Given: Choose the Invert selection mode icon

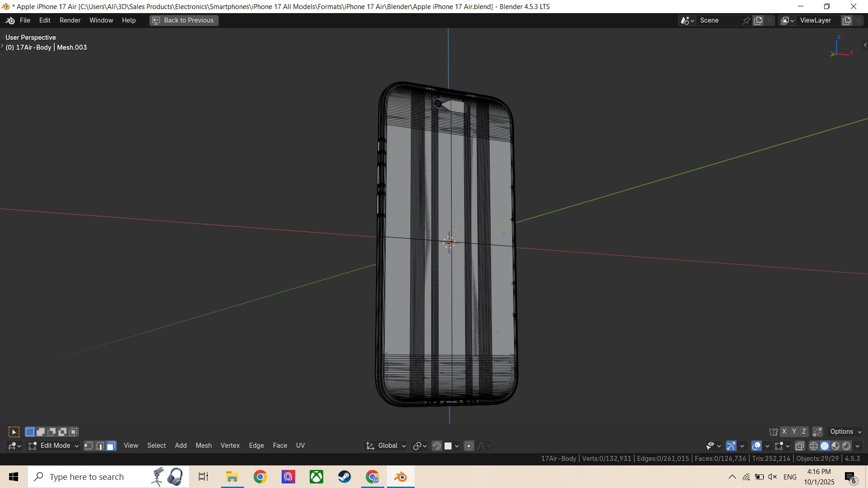Looking at the screenshot, I should point(62,432).
